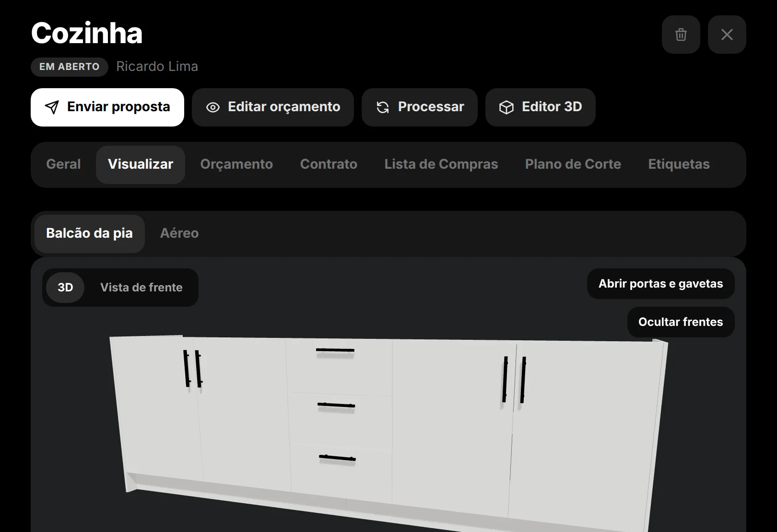Select the 3D view mode

coord(65,288)
